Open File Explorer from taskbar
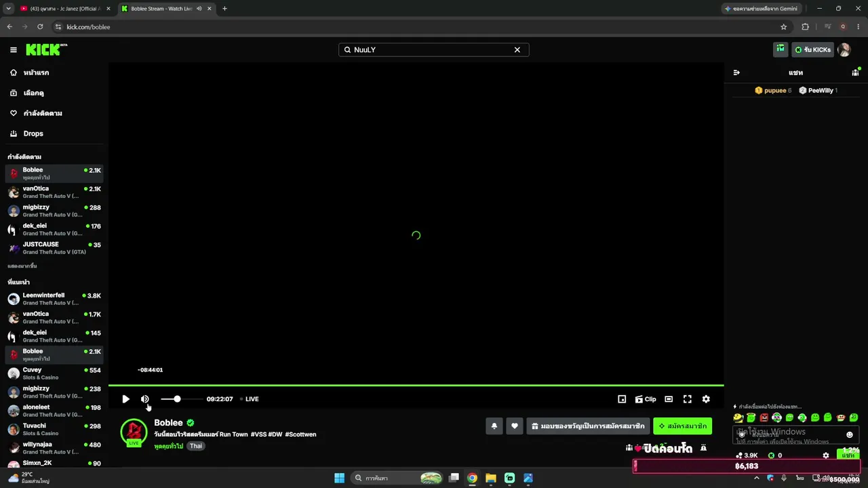The width and height of the screenshot is (868, 488). pos(491,478)
